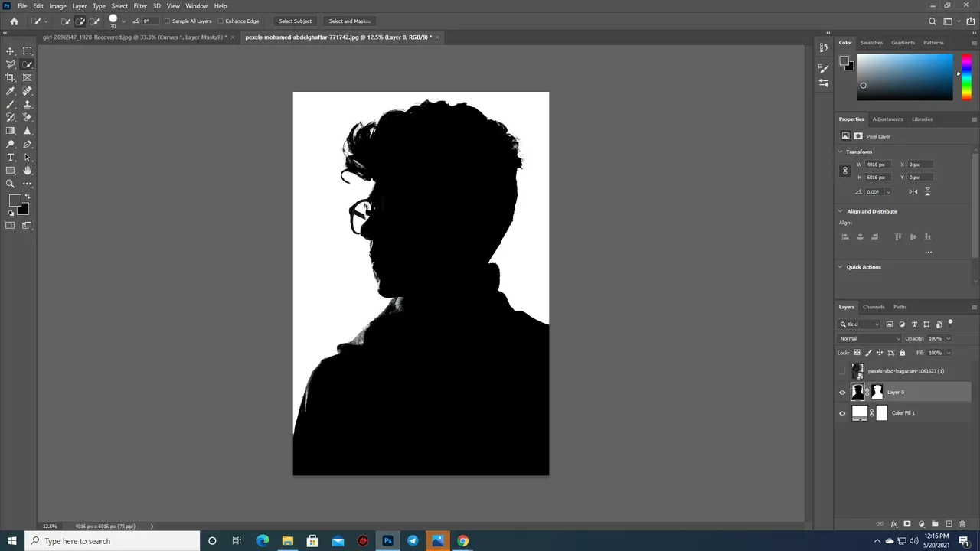980x551 pixels.
Task: Open Telegram from the taskbar
Action: (413, 541)
